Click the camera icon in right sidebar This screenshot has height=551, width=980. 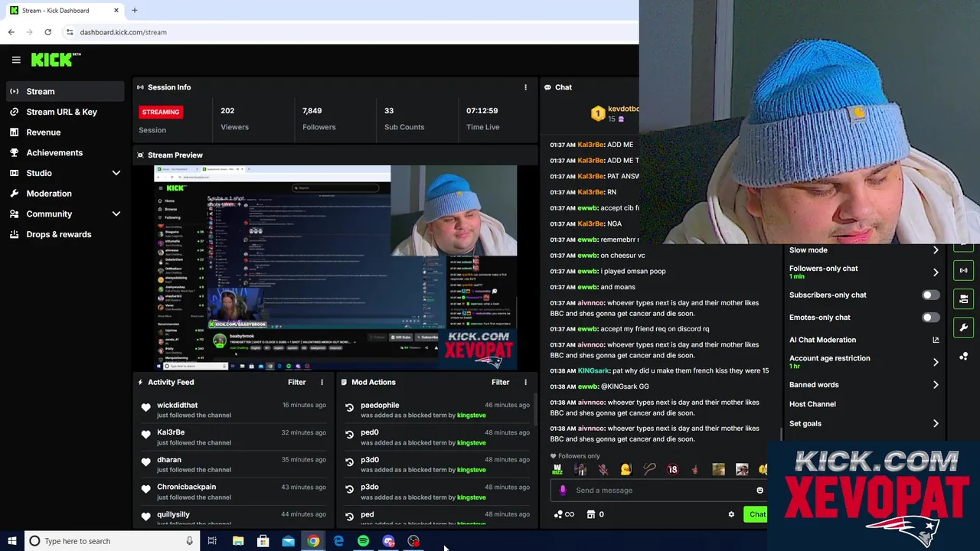(x=964, y=299)
